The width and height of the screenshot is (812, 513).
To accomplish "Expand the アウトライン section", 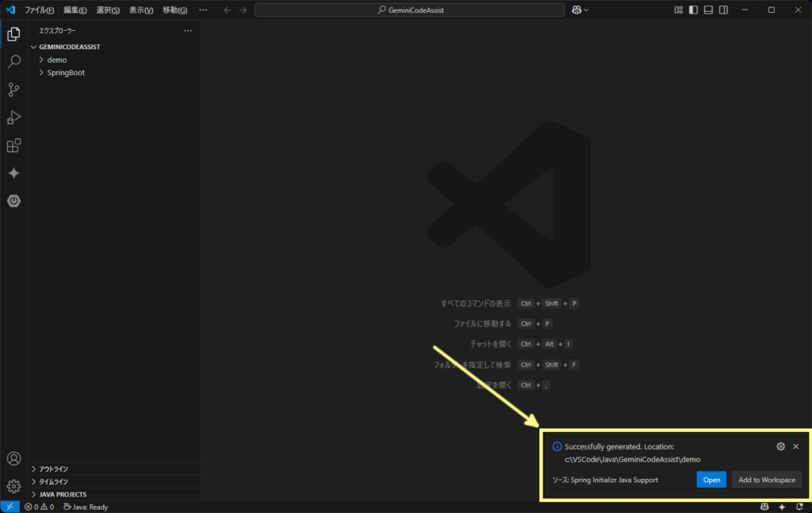I will (114, 469).
